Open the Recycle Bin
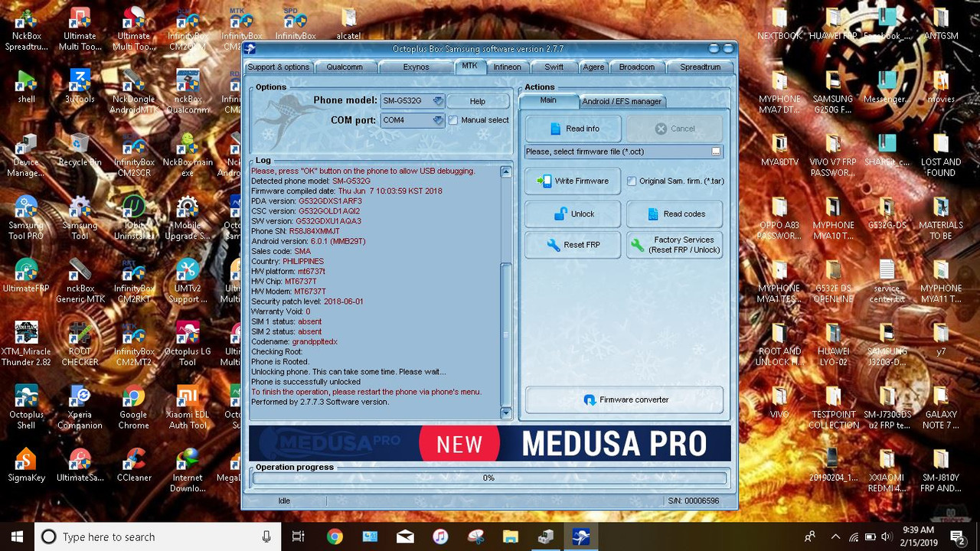 pos(80,149)
